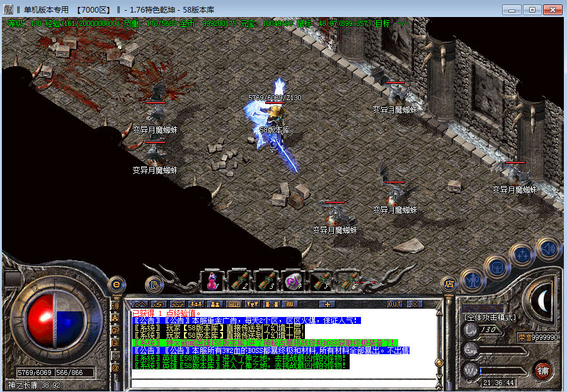Screen dimensions: 567x392
Task: Toggle the private whisper channel icon
Action: click(115, 343)
